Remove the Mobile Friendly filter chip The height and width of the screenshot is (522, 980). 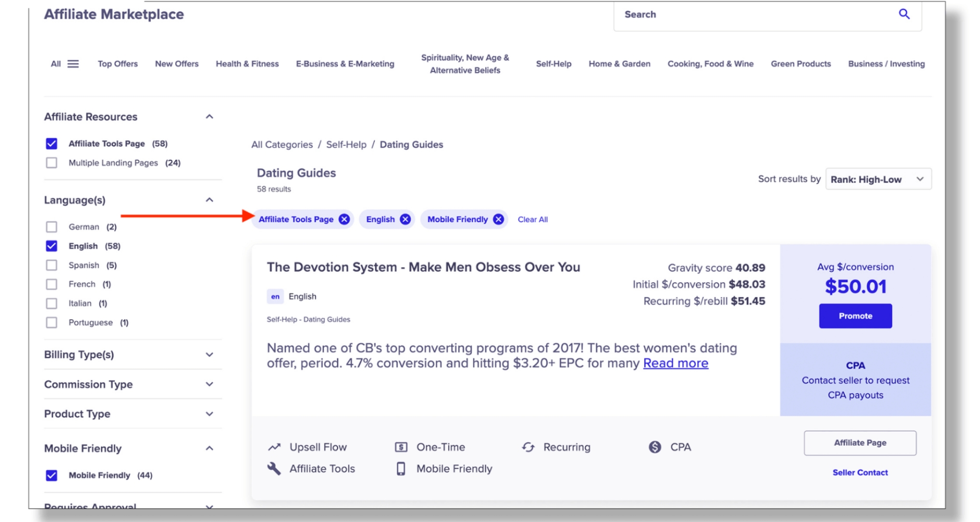point(498,219)
